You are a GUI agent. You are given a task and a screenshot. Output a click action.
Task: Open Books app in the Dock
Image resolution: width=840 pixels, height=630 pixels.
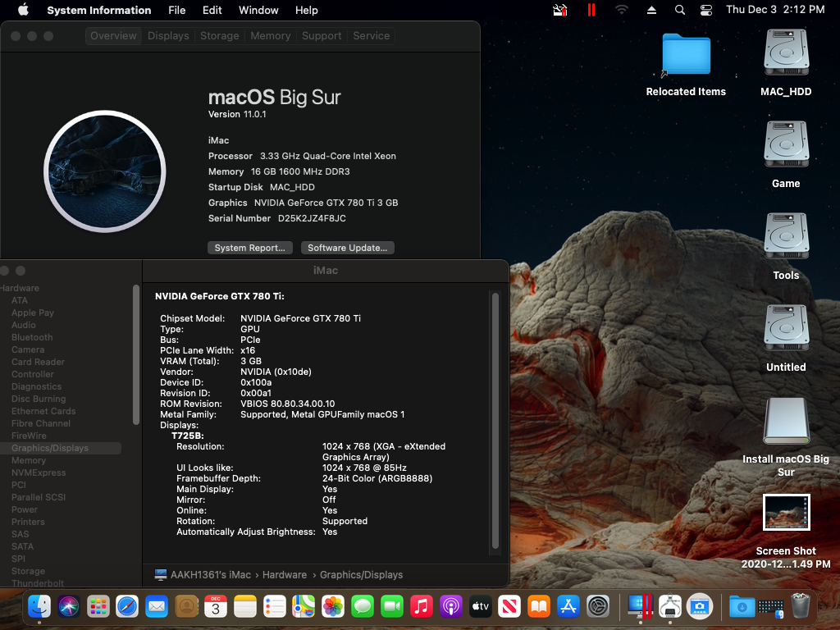[x=539, y=607]
